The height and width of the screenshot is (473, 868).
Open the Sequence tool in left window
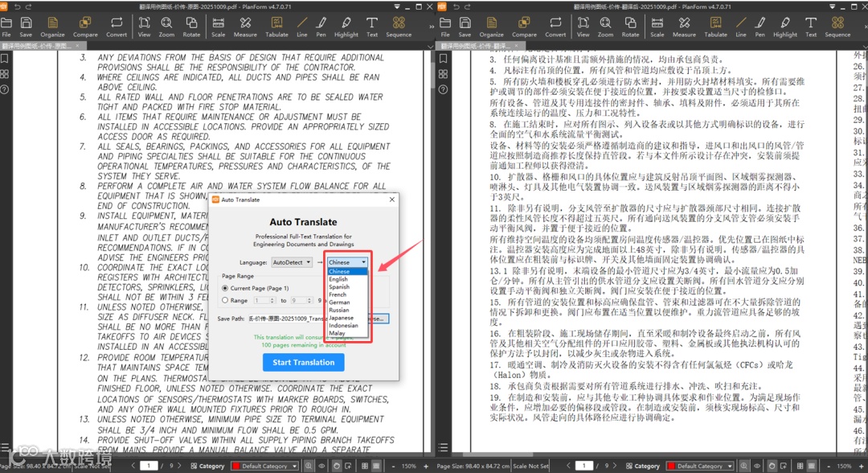(x=399, y=27)
